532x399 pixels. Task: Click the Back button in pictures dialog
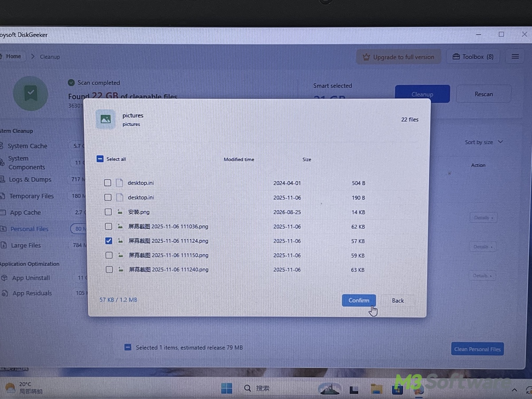398,301
